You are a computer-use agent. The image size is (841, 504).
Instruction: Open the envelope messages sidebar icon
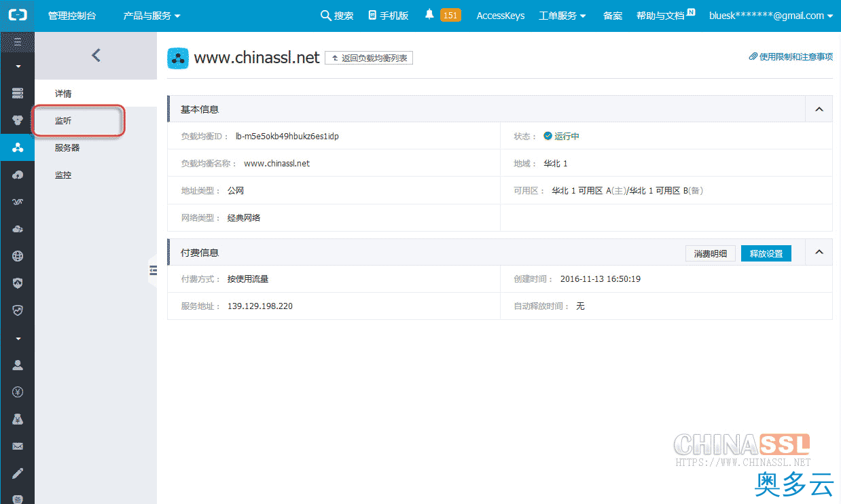coord(18,446)
